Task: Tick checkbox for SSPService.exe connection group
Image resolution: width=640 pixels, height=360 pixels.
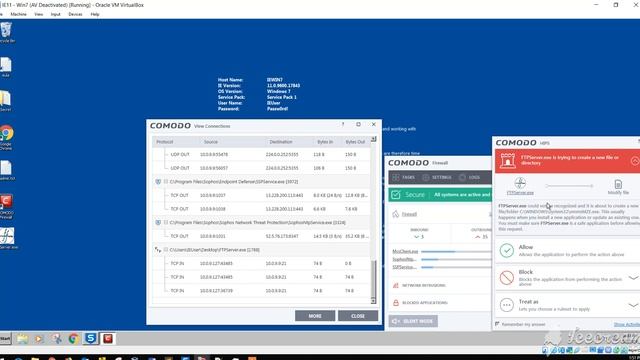Action: [x=166, y=182]
